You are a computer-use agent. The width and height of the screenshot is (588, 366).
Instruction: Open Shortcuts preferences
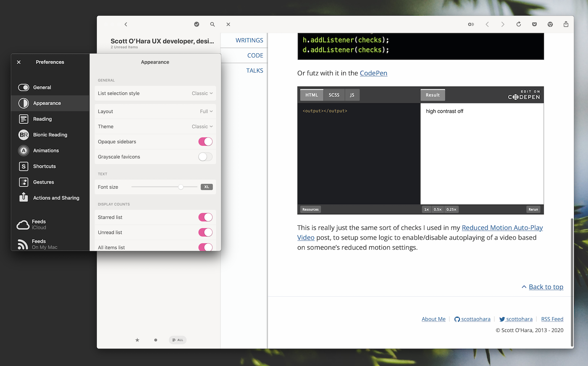point(50,166)
